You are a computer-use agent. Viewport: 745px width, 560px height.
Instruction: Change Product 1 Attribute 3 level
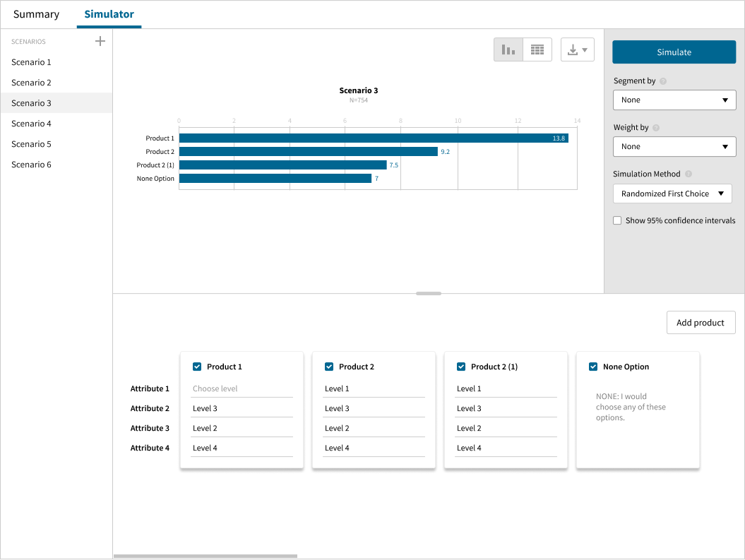pyautogui.click(x=242, y=429)
